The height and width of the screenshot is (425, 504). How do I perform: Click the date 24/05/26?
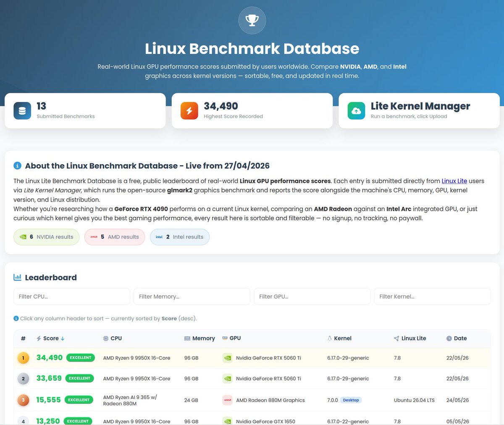coord(457,400)
